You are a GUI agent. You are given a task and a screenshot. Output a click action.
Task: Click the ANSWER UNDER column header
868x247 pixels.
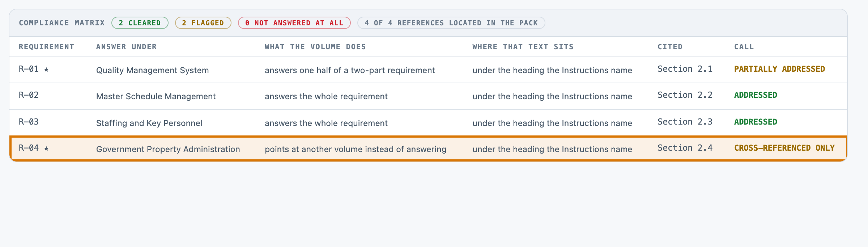[x=126, y=47]
